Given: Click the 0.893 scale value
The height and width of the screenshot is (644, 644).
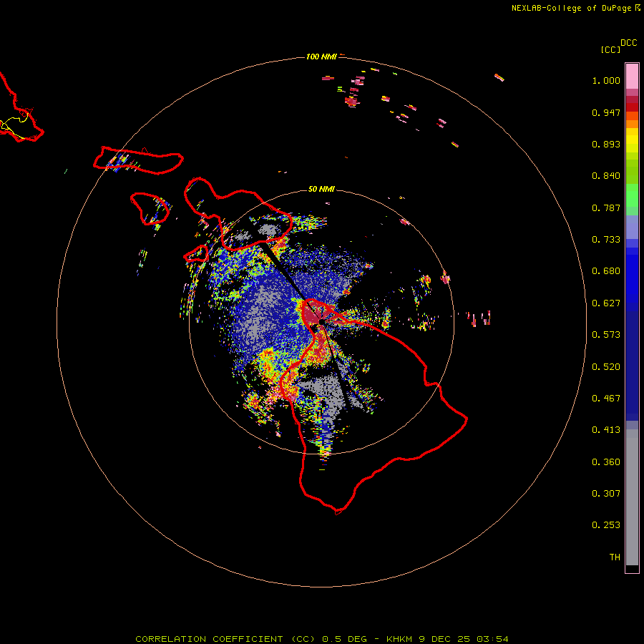Looking at the screenshot, I should pos(606,144).
